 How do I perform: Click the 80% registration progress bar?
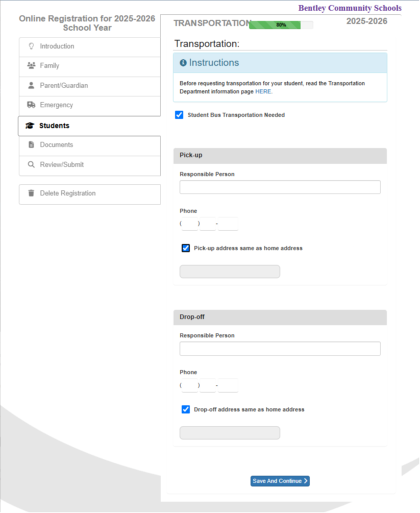[x=281, y=25]
